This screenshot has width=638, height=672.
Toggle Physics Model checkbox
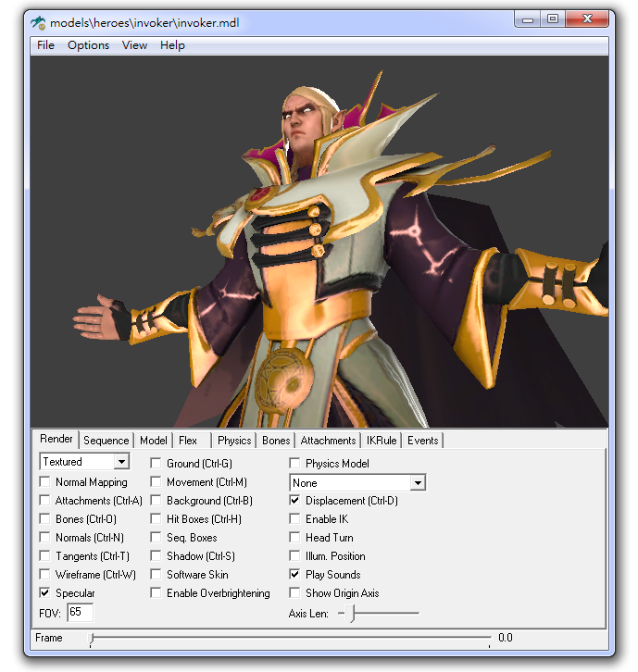pos(294,463)
